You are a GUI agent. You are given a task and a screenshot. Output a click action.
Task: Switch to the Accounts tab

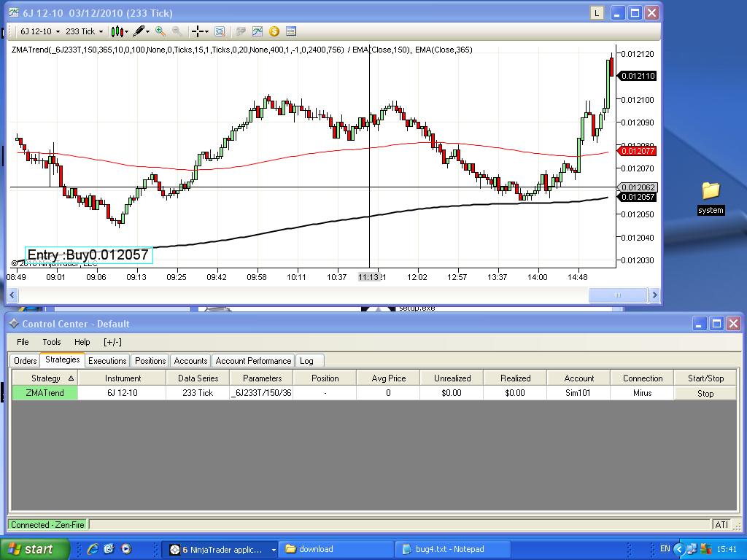tap(190, 360)
